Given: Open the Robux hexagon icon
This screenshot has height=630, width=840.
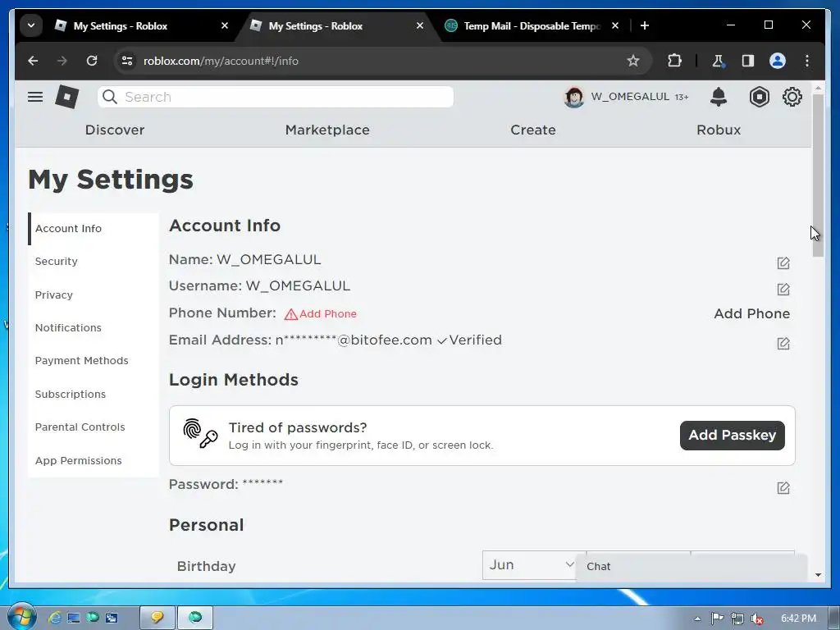Looking at the screenshot, I should (x=759, y=97).
